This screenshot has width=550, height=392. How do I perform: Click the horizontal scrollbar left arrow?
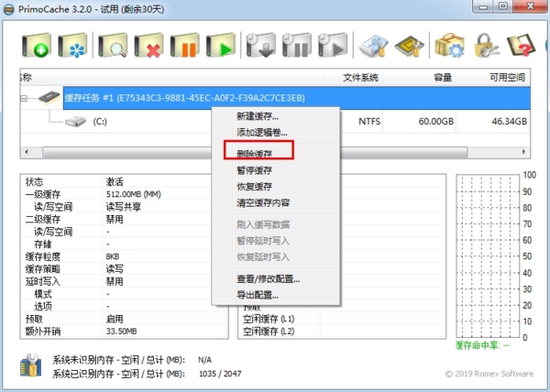[27, 152]
